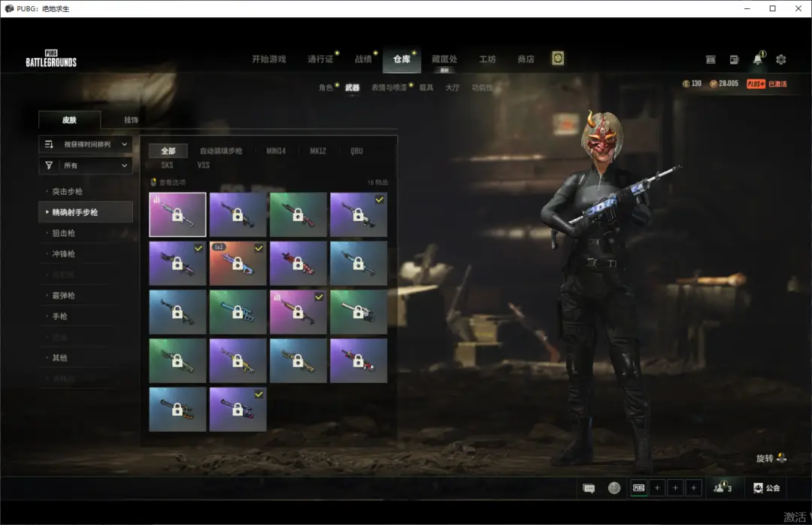The width and height of the screenshot is (812, 525).
Task: Open the 藏匿处 tab
Action: [x=444, y=59]
